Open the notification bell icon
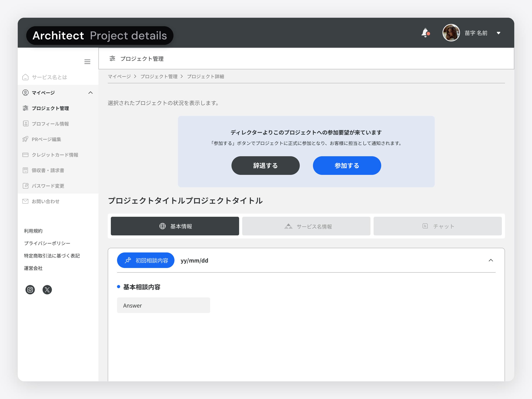This screenshot has height=399, width=532. pos(425,33)
